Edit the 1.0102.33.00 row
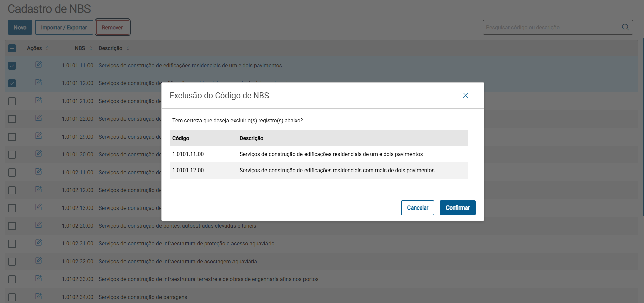 [x=39, y=278]
